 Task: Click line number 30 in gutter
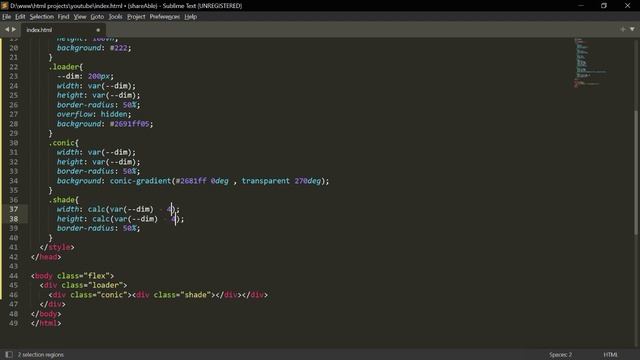(x=13, y=143)
